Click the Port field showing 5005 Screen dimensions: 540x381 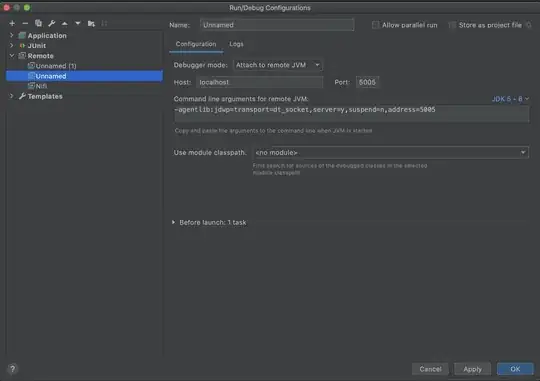pyautogui.click(x=367, y=82)
